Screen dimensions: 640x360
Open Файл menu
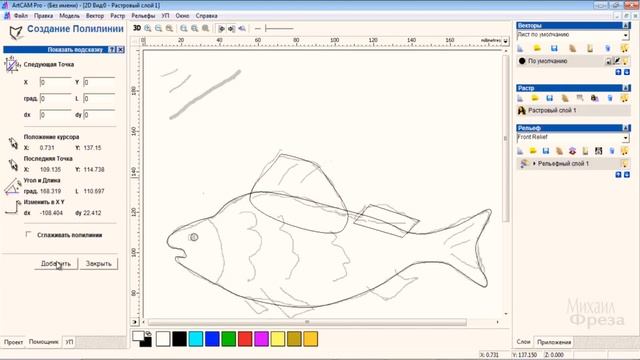[x=21, y=16]
